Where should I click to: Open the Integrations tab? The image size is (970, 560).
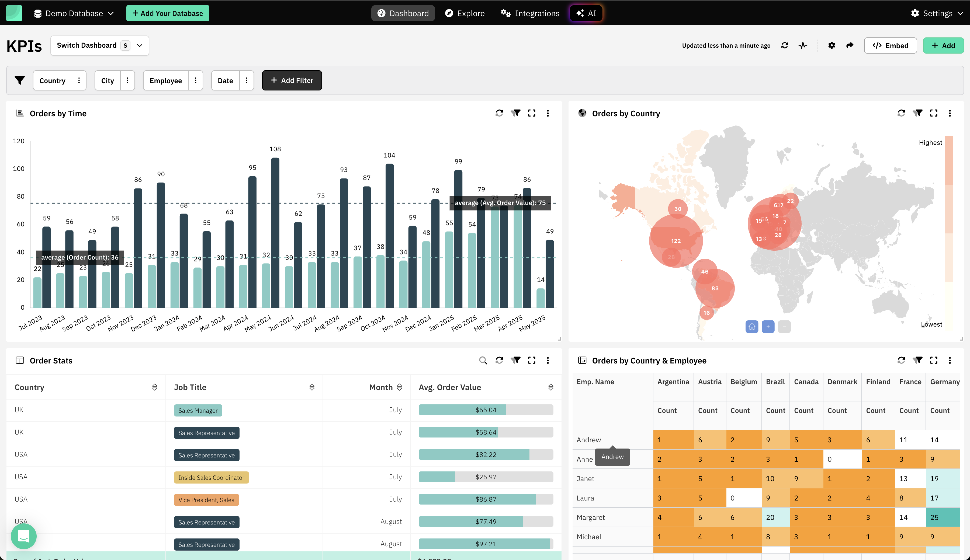[x=530, y=13]
